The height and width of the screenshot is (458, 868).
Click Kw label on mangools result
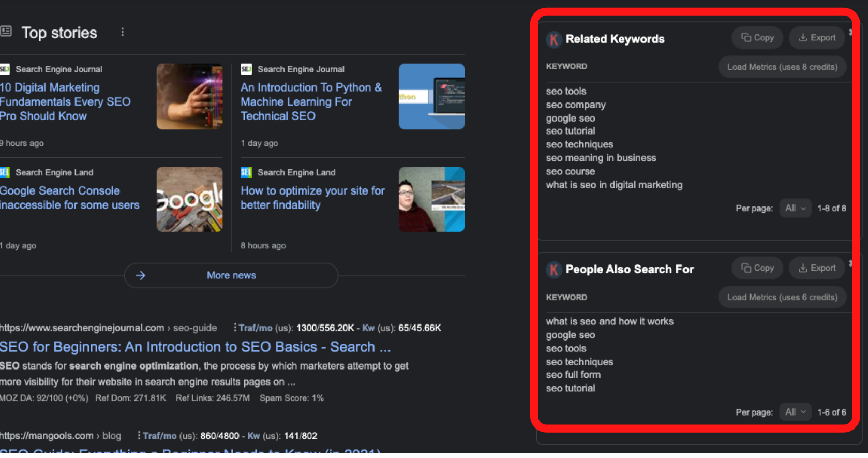click(x=253, y=436)
